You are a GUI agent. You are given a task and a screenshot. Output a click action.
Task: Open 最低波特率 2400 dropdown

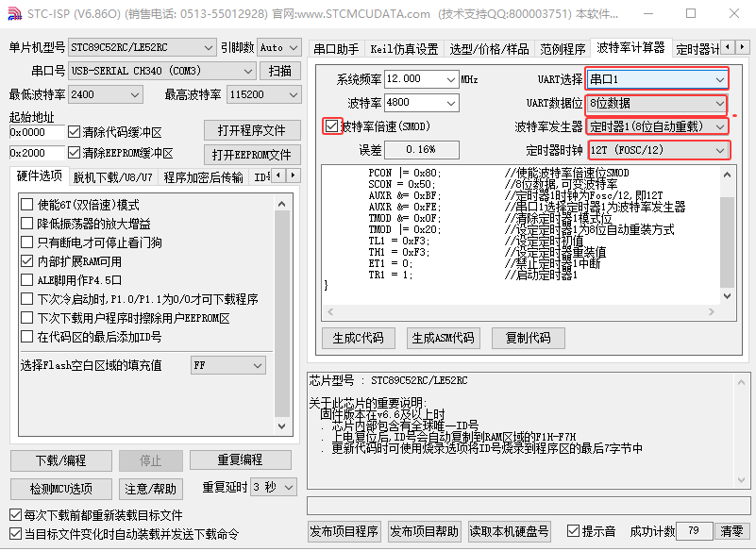(x=106, y=94)
